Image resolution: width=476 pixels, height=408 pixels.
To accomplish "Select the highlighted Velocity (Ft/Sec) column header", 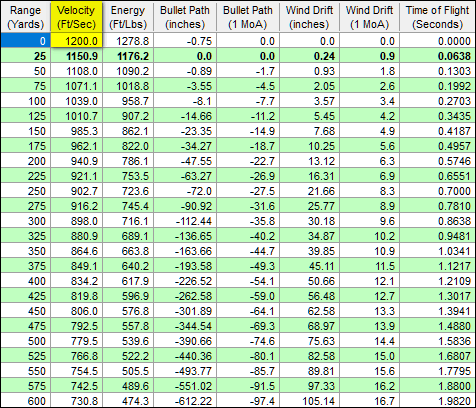I will 76,17.
